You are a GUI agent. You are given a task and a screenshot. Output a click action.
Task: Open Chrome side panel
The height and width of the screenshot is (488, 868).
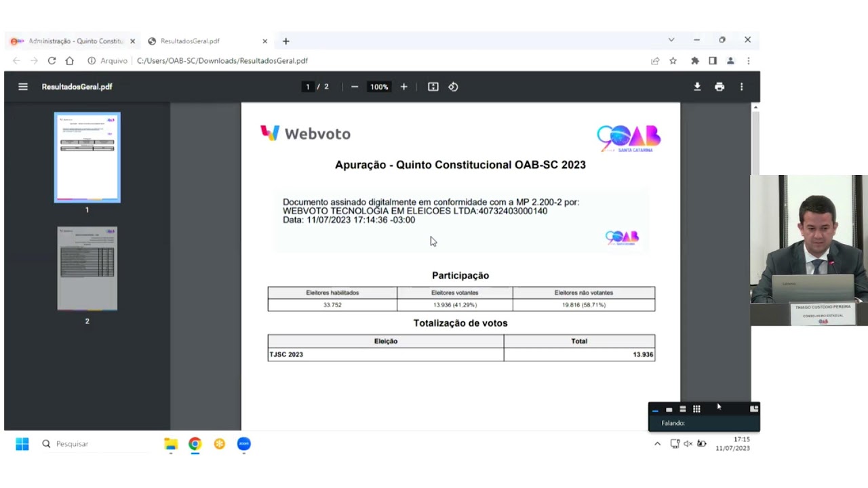click(x=713, y=60)
